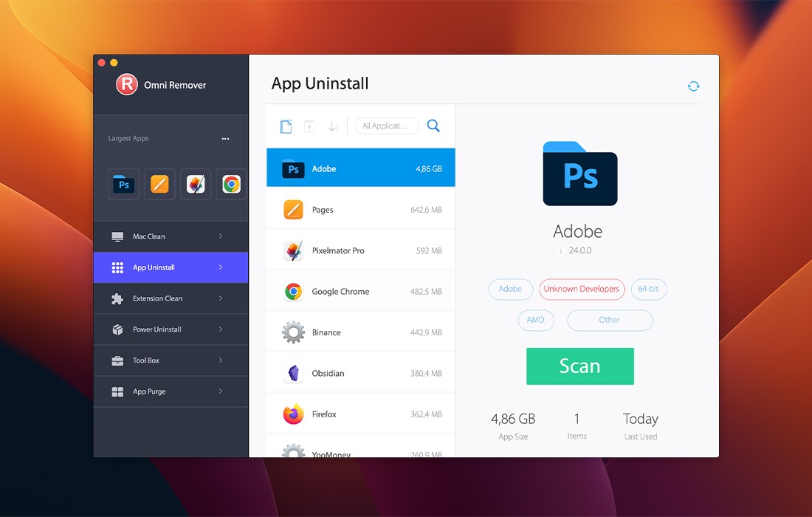
Task: Click the Today Last Used value
Action: (641, 419)
